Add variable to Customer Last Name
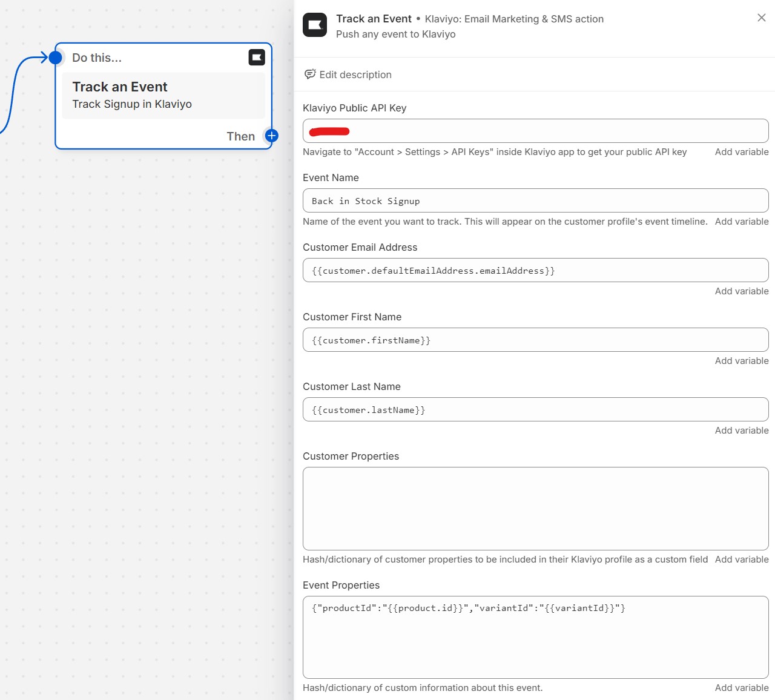The height and width of the screenshot is (700, 775). pos(742,431)
